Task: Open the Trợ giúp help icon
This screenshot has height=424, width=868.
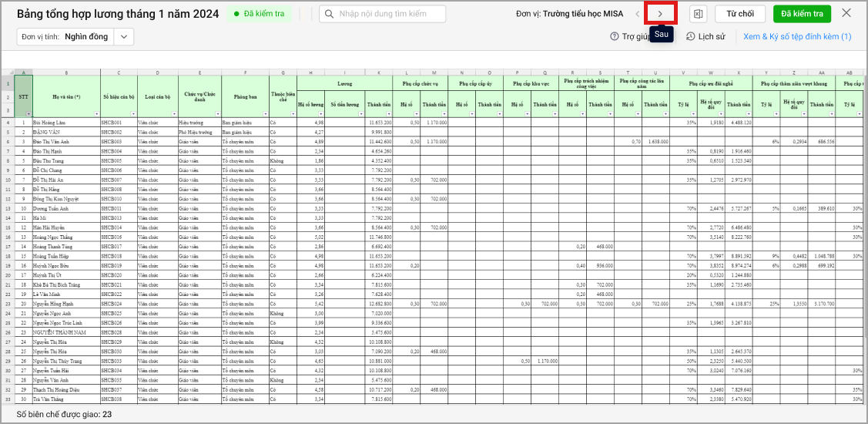Action: tap(615, 36)
